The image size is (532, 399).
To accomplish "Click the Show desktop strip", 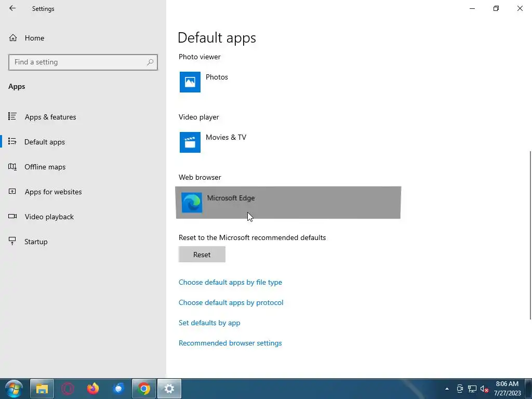I will [x=528, y=389].
